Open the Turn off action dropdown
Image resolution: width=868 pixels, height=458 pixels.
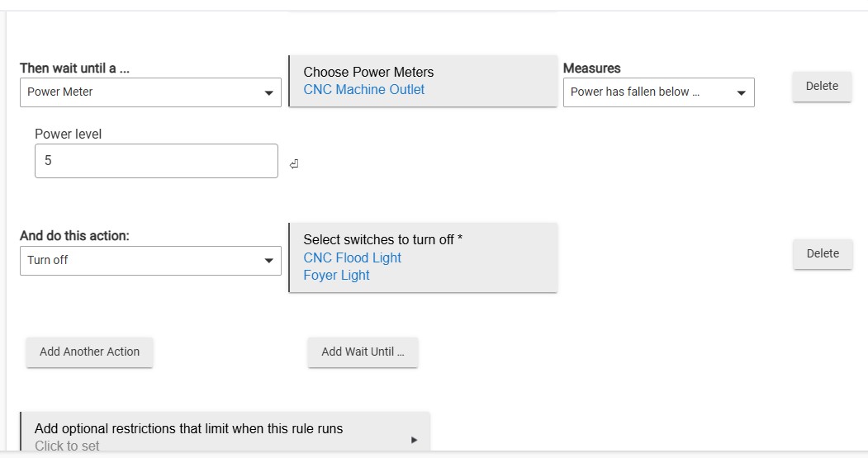[150, 260]
